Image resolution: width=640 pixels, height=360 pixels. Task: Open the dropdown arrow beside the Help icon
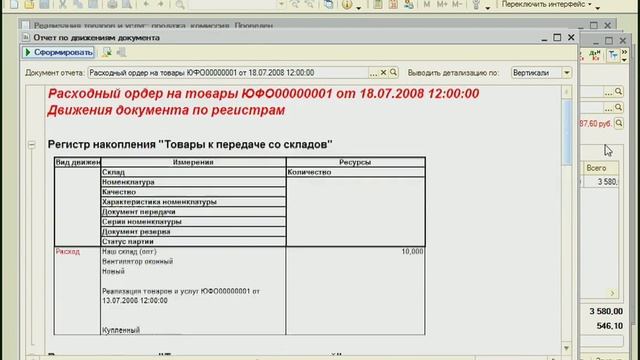358,7
